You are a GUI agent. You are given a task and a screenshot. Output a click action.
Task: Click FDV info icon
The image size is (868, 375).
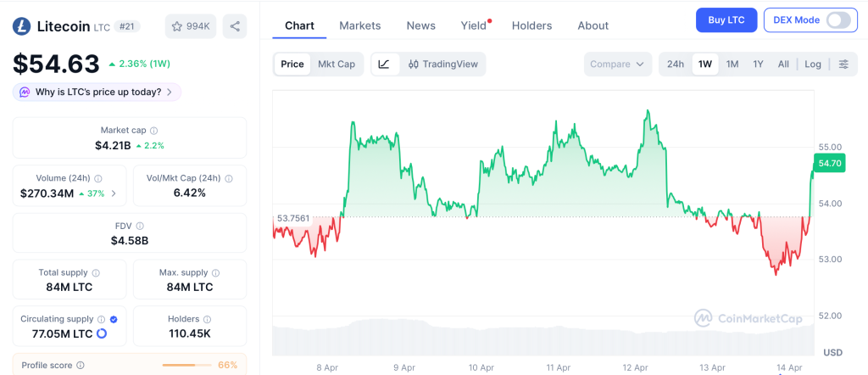[x=140, y=226]
